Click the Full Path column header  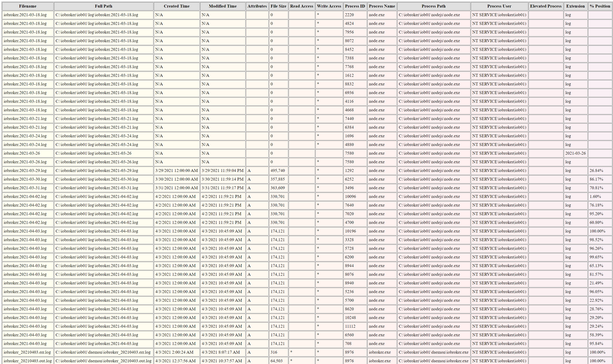click(x=103, y=6)
